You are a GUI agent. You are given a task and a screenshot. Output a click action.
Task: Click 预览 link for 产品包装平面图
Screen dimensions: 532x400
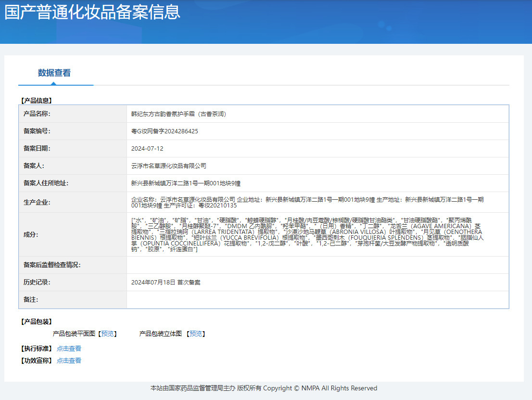pos(108,334)
